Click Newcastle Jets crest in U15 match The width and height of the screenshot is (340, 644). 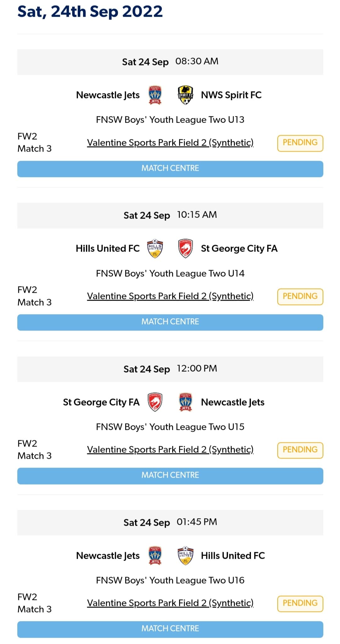click(185, 402)
